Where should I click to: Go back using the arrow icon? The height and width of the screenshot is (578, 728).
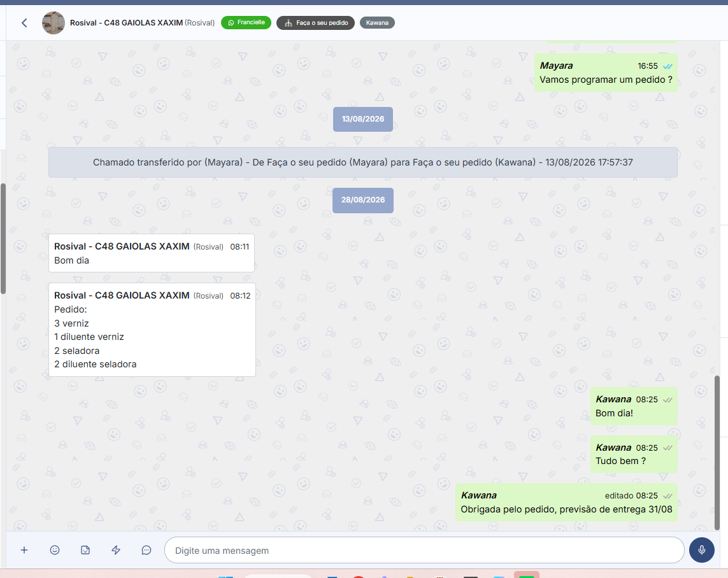click(24, 23)
